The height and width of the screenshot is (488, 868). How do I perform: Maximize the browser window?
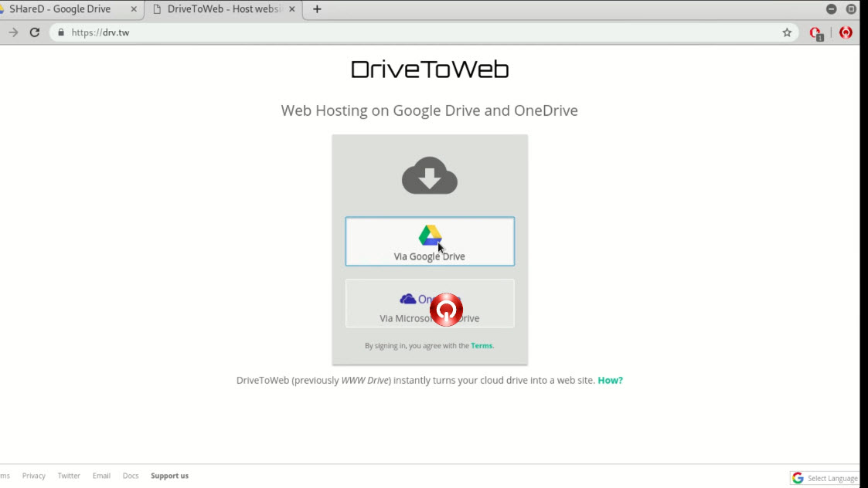[x=852, y=9]
